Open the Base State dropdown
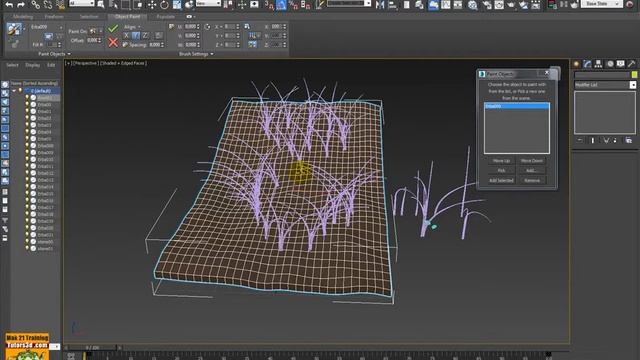The image size is (640, 360). pos(602,4)
